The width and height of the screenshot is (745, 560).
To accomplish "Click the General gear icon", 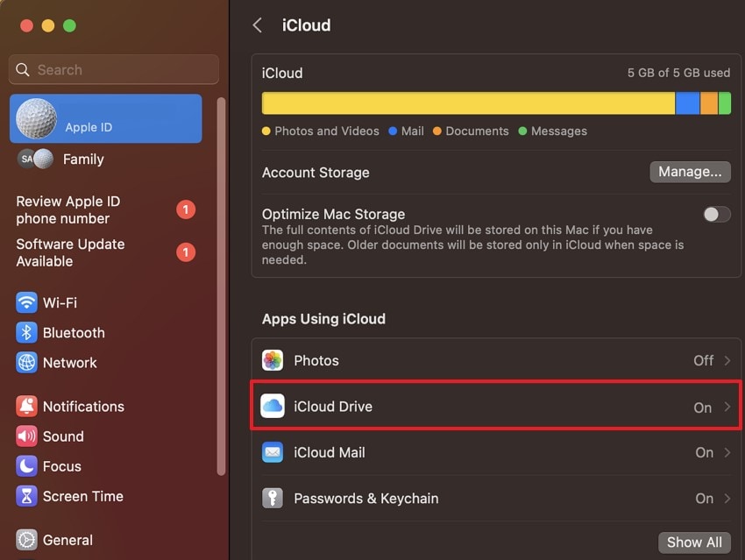I will 26,540.
